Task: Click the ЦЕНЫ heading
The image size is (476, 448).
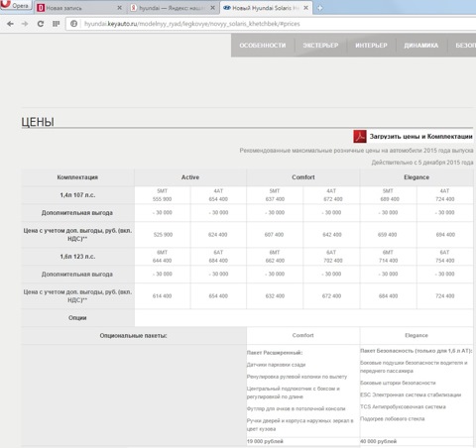Action: (x=38, y=122)
